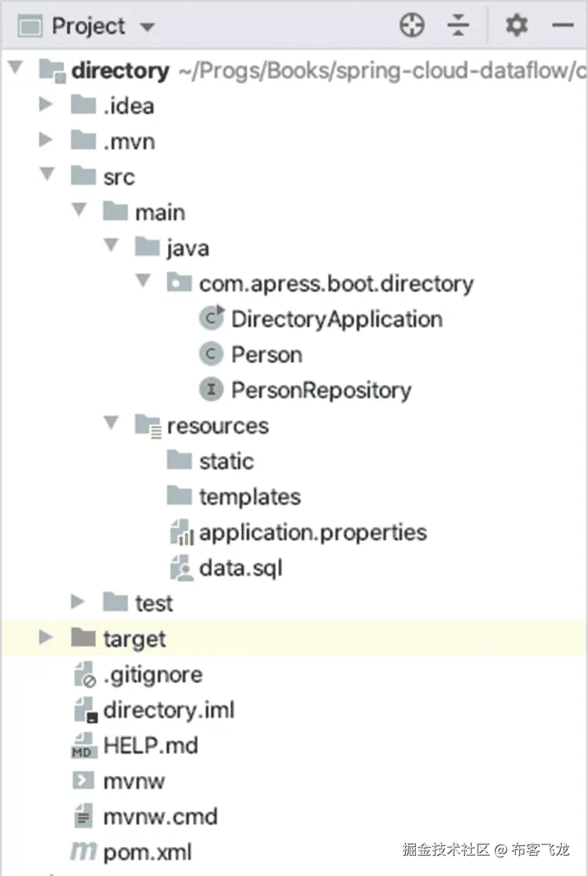Image resolution: width=588 pixels, height=876 pixels.
Task: Click the application.properties file icon
Action: 180,532
